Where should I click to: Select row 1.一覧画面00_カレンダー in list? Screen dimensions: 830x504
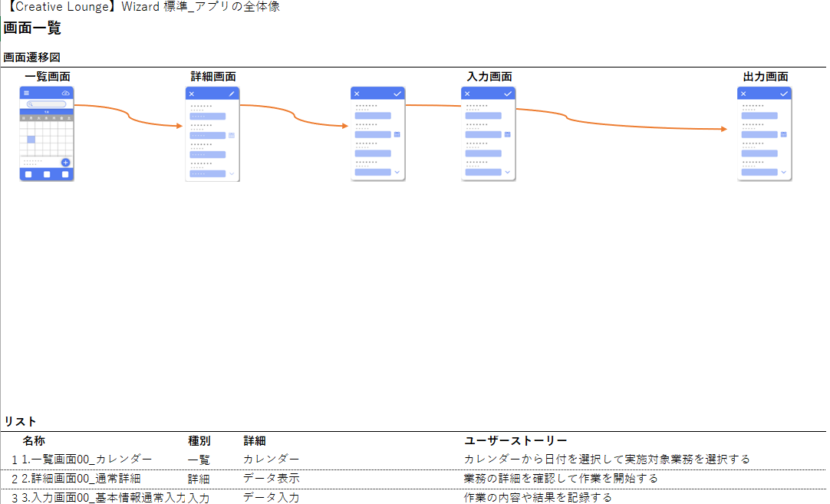pyautogui.click(x=87, y=460)
